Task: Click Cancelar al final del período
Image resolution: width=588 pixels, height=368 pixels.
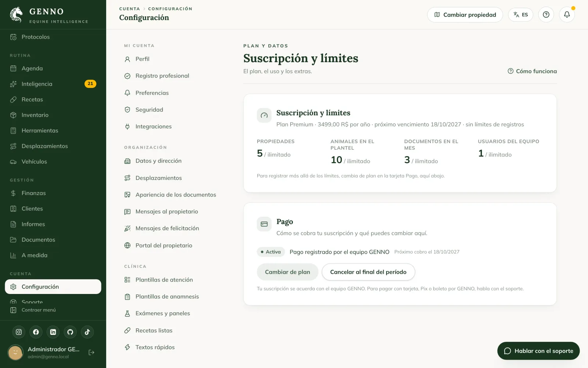Action: tap(368, 272)
